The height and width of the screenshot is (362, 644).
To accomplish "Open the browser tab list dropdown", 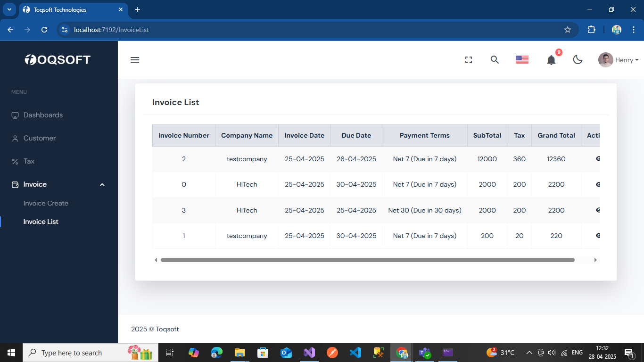I will [x=9, y=9].
